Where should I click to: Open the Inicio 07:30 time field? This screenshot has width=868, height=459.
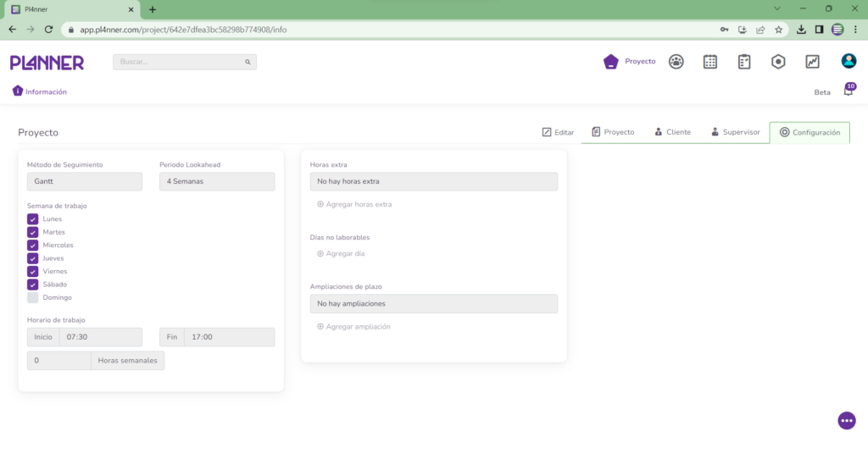coord(100,337)
